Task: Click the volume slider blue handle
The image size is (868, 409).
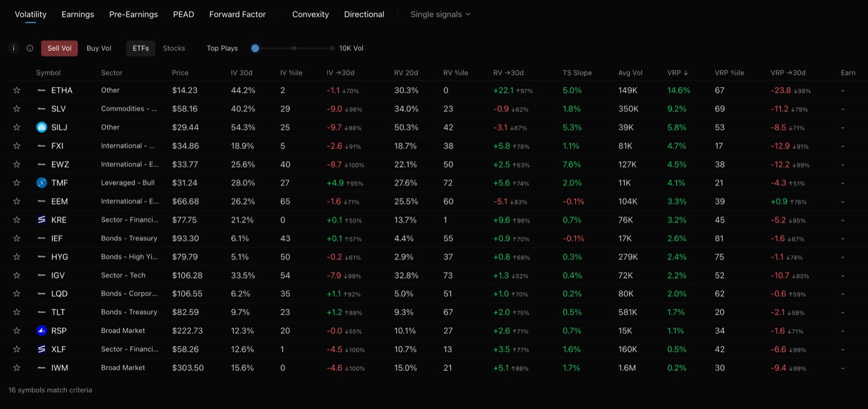Action: coord(255,49)
